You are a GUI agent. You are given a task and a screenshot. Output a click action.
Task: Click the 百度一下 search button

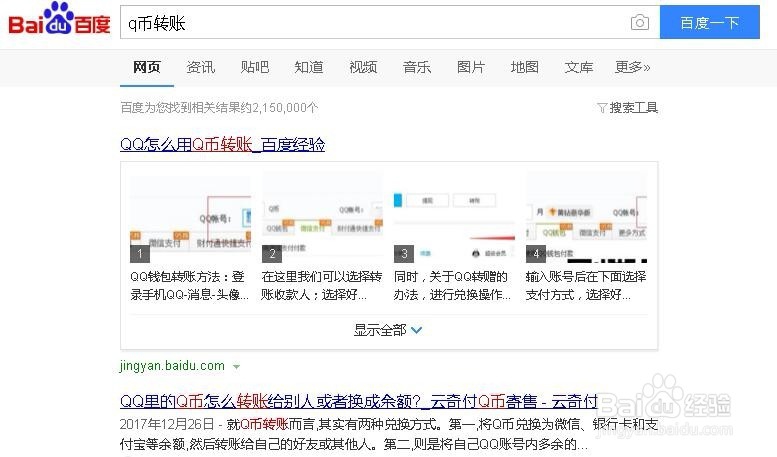710,22
